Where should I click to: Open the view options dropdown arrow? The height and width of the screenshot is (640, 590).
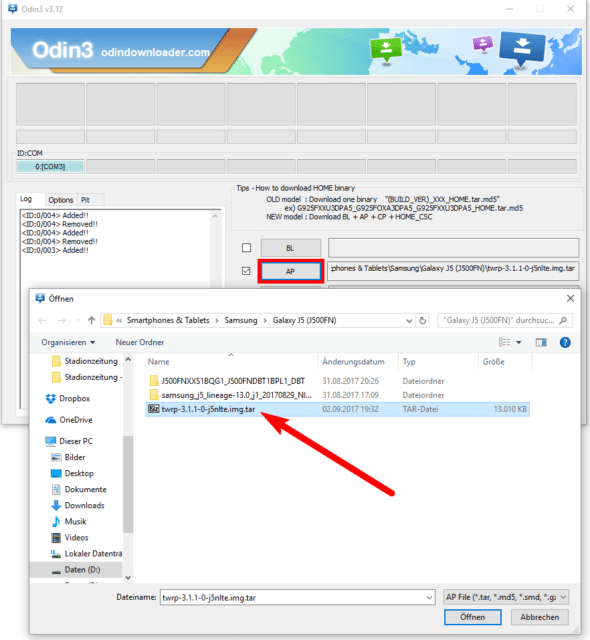(x=519, y=342)
